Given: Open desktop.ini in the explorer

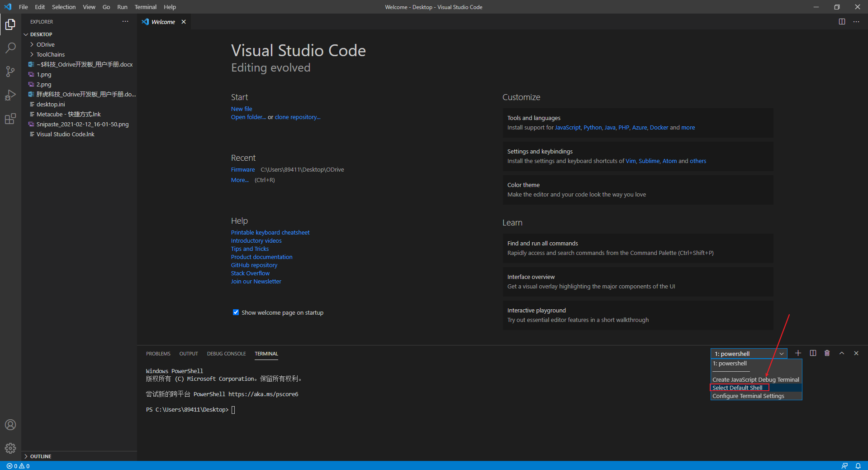Looking at the screenshot, I should click(79, 104).
